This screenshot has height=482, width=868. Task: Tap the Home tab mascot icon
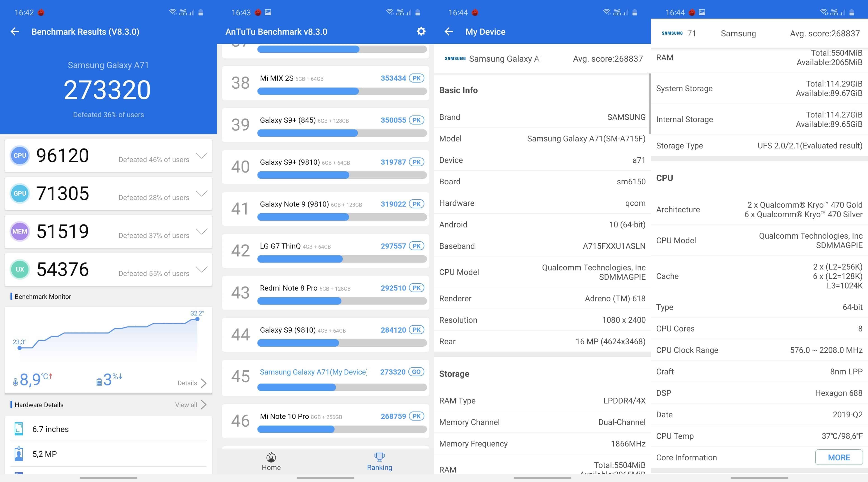[271, 457]
